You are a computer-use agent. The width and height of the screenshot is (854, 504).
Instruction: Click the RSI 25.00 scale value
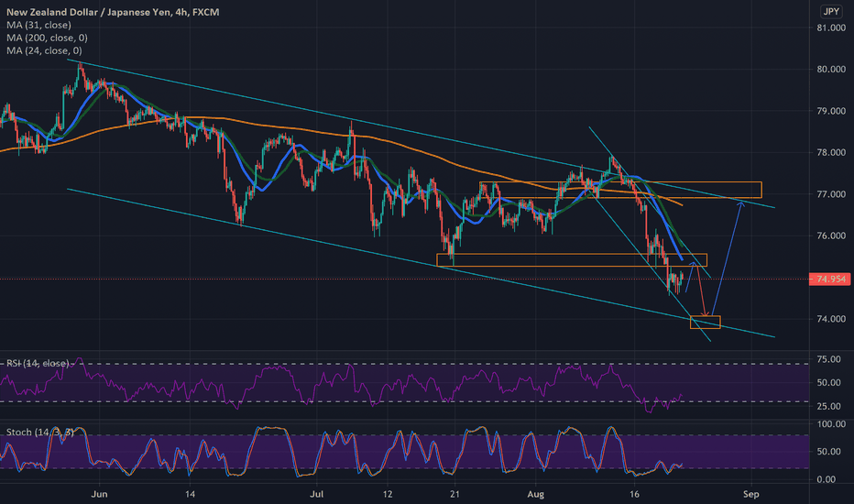point(829,407)
